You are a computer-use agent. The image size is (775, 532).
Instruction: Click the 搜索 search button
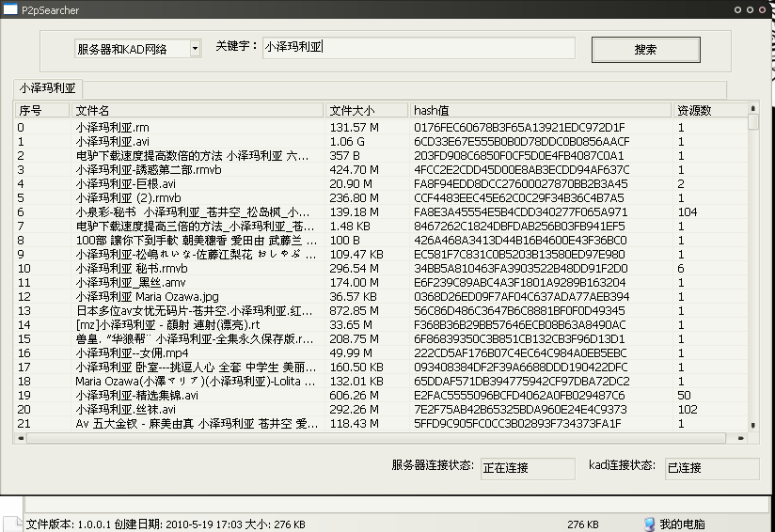point(645,50)
